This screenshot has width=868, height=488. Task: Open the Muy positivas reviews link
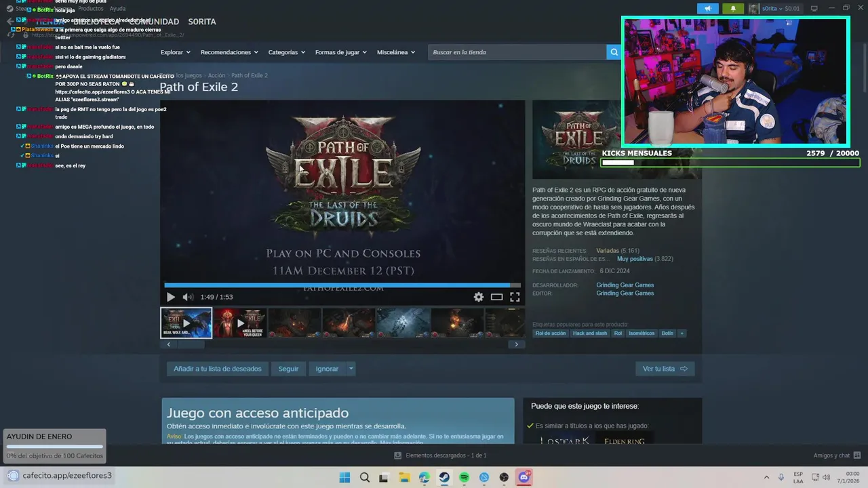click(x=635, y=259)
